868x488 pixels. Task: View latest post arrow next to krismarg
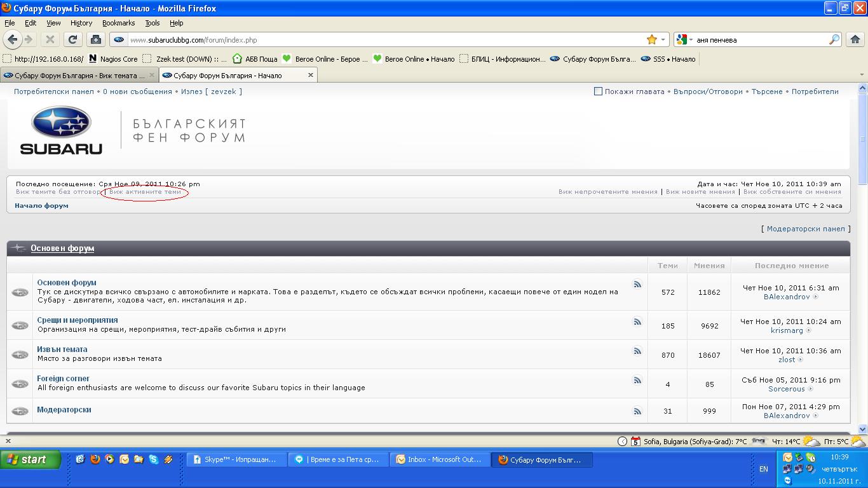809,330
